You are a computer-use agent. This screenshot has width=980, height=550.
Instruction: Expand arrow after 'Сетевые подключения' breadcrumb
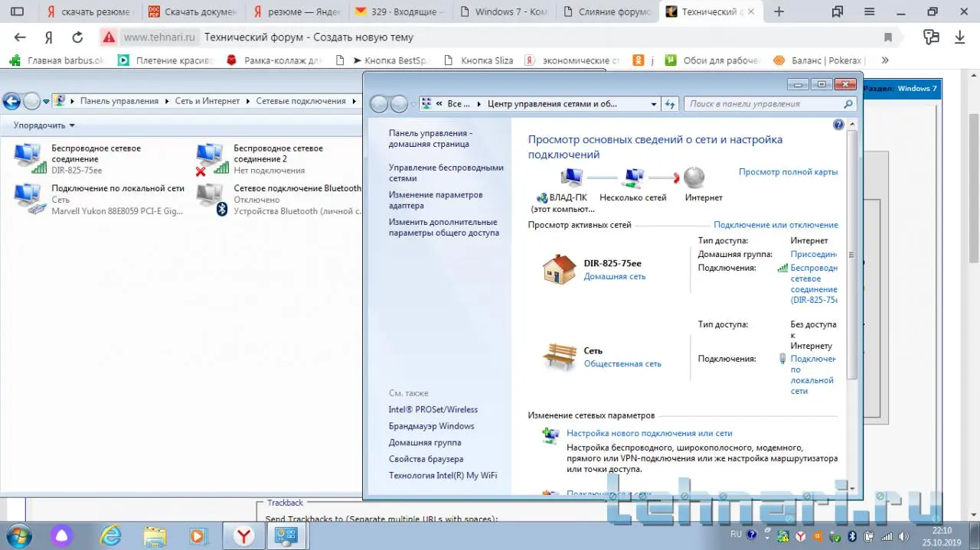354,101
